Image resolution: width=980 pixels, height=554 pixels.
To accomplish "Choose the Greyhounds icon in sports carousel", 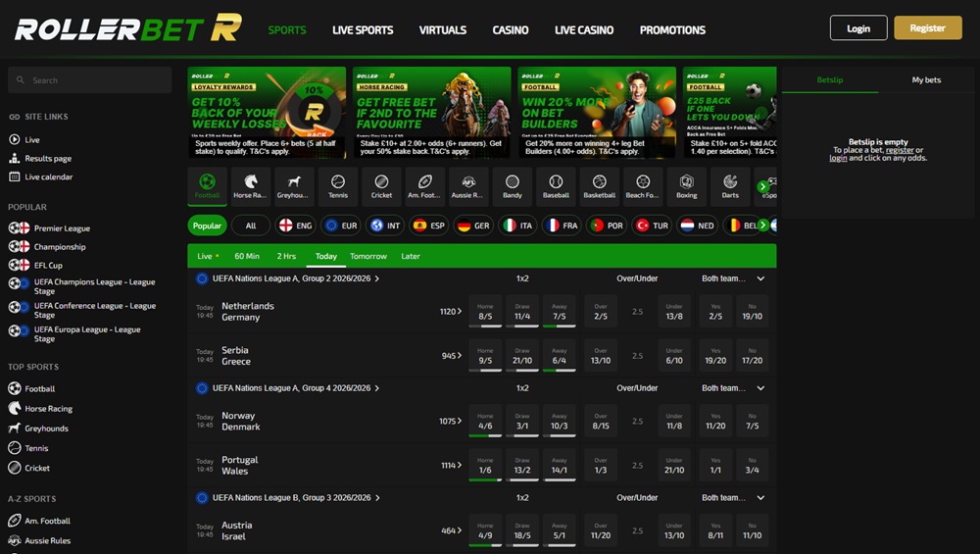I will pos(294,185).
